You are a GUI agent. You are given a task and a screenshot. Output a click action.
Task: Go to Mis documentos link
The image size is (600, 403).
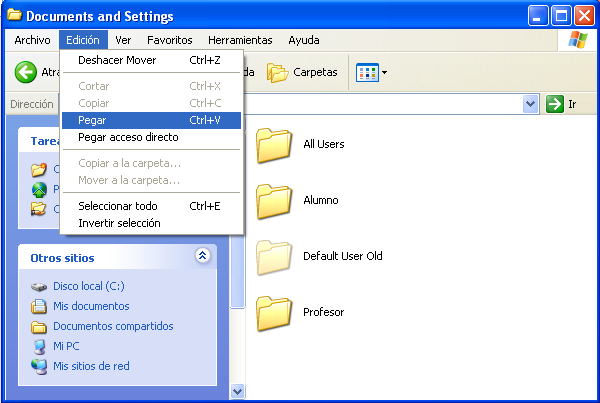[x=90, y=306]
